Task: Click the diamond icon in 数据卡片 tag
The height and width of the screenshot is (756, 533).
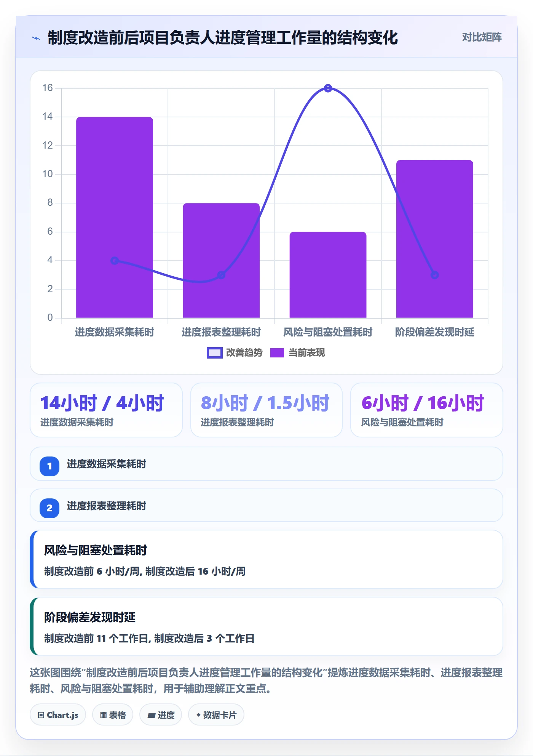Action: click(x=198, y=715)
